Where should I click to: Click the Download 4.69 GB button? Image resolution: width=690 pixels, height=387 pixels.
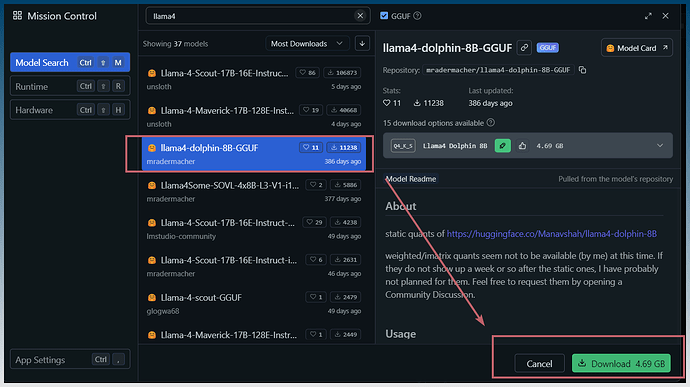pyautogui.click(x=621, y=364)
